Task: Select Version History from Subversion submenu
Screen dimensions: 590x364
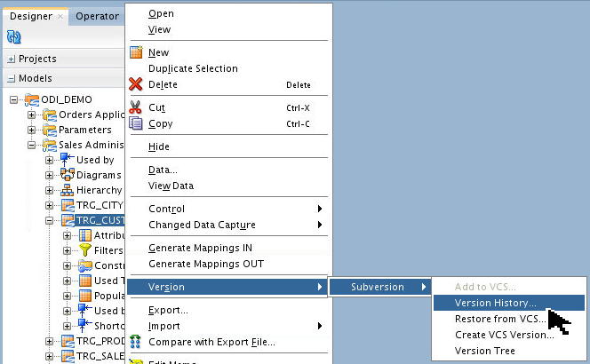Action: tap(495, 303)
